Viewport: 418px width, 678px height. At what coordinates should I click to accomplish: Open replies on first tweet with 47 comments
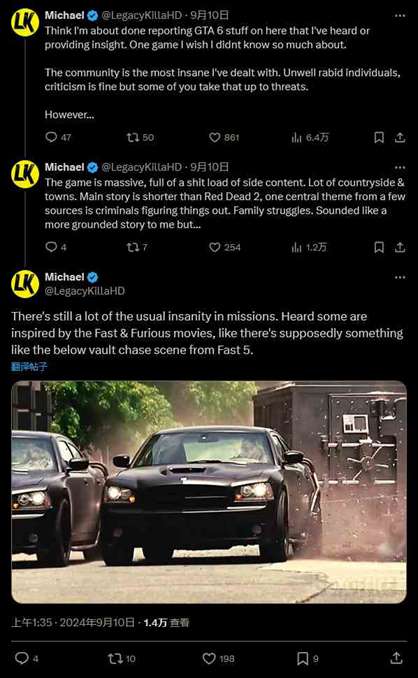tap(58, 138)
